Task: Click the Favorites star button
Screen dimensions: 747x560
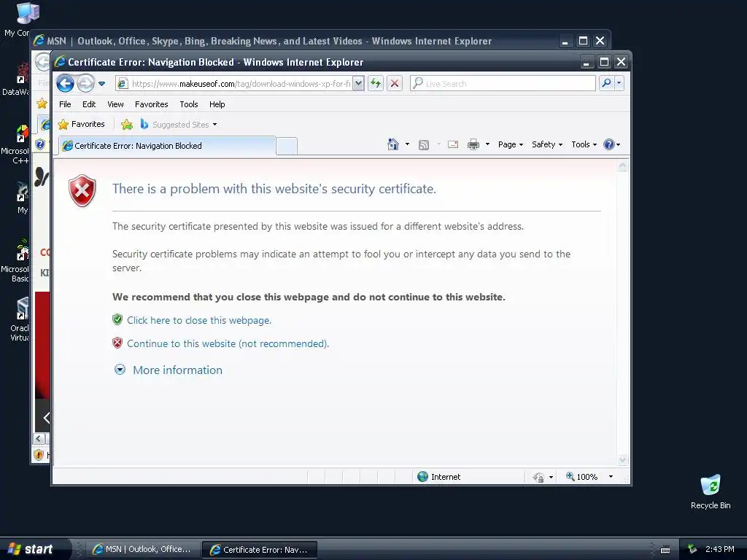Action: point(81,124)
